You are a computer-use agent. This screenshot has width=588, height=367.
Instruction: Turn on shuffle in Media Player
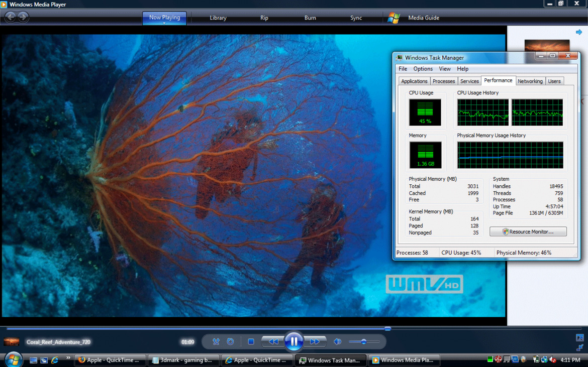[x=216, y=341]
